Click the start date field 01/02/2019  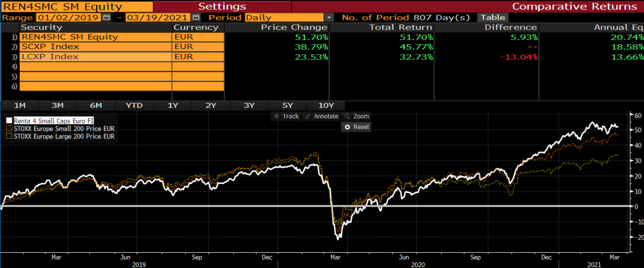click(x=69, y=17)
